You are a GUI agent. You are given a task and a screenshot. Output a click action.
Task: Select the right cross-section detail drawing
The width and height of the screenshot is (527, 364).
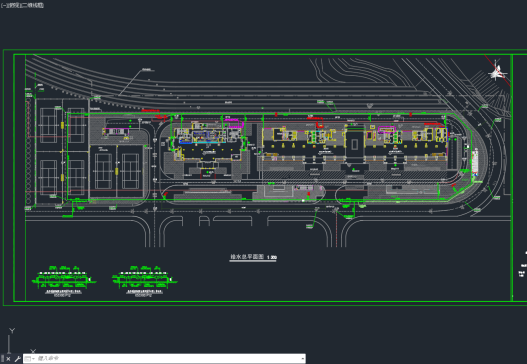145,281
